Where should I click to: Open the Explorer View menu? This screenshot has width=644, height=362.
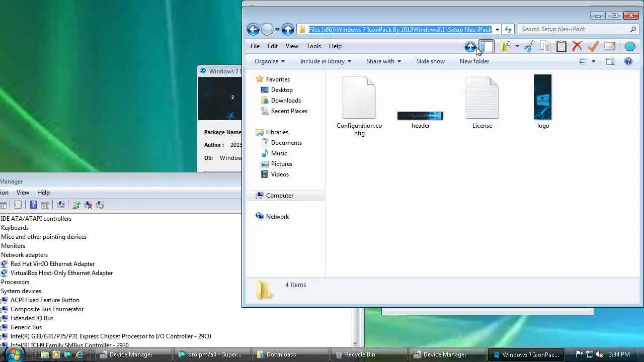tap(292, 46)
